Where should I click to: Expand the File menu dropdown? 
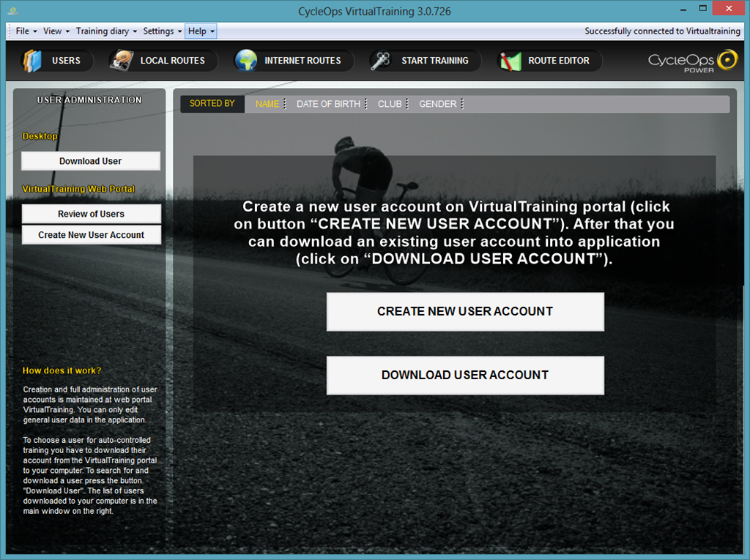[x=26, y=31]
